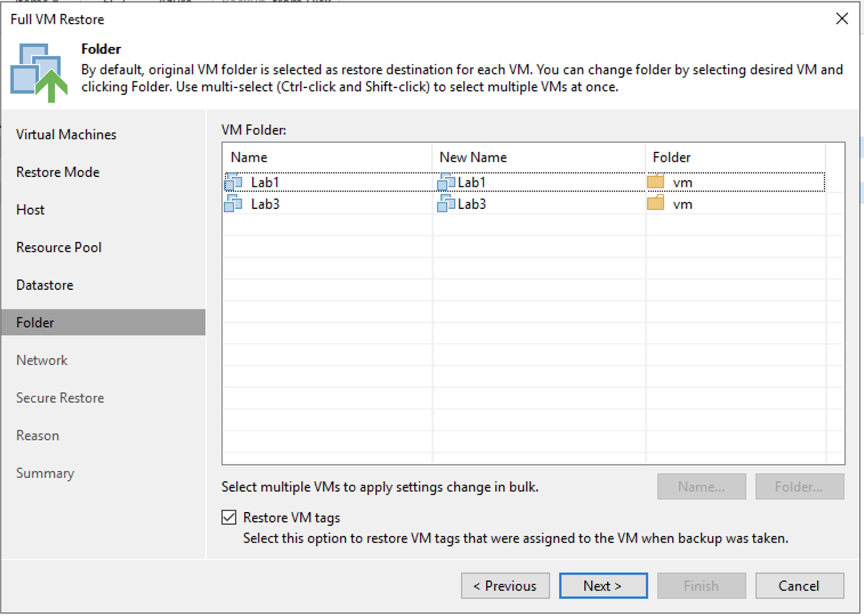This screenshot has height=616, width=864.
Task: Click the VM icon beside Lab1 in Name column
Action: pos(233,183)
